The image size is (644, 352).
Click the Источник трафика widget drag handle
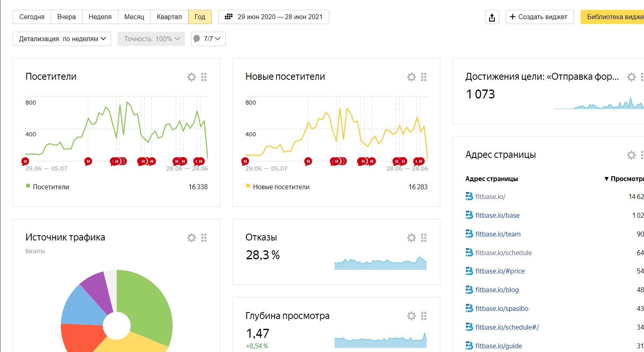click(x=204, y=238)
